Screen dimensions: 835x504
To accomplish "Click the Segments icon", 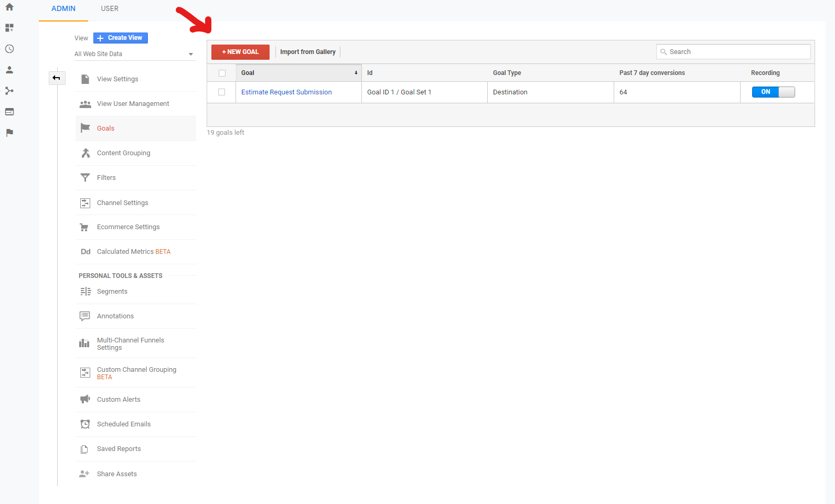I will (85, 292).
